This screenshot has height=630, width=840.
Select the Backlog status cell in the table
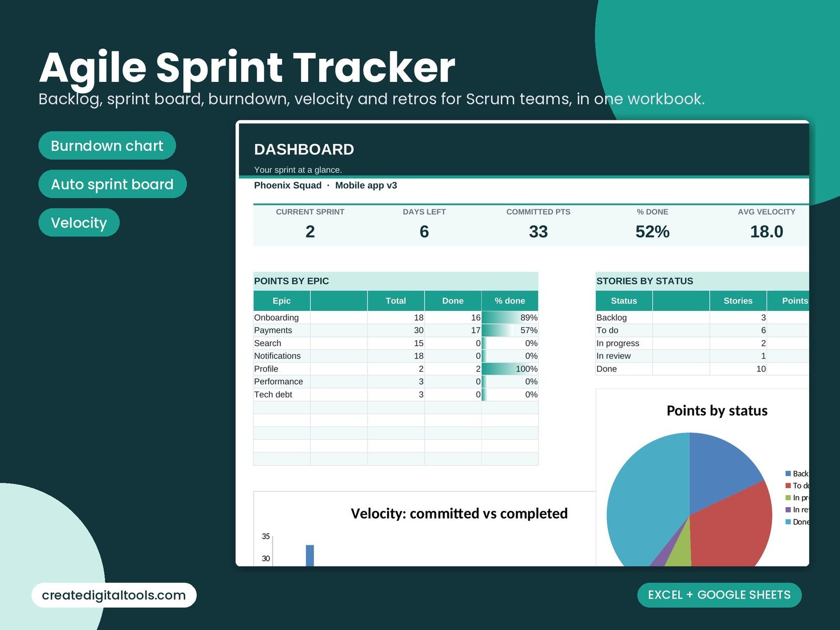tap(624, 318)
